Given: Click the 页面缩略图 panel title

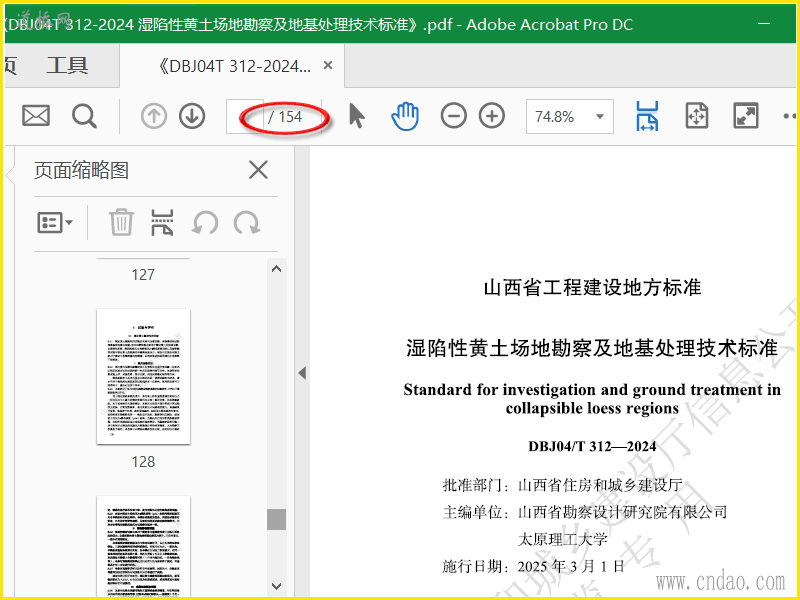Looking at the screenshot, I should pyautogui.click(x=82, y=170).
